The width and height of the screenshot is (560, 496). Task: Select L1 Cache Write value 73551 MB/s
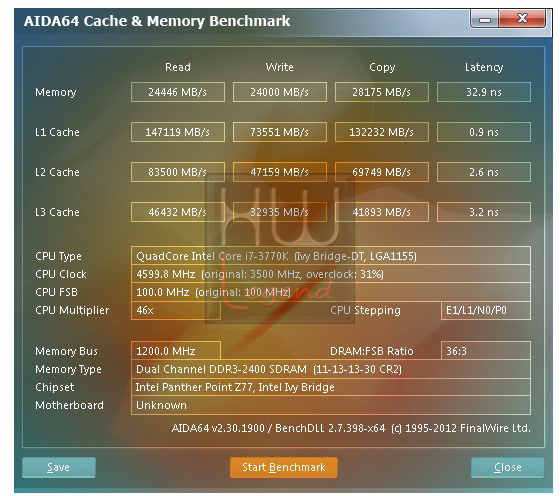click(280, 132)
